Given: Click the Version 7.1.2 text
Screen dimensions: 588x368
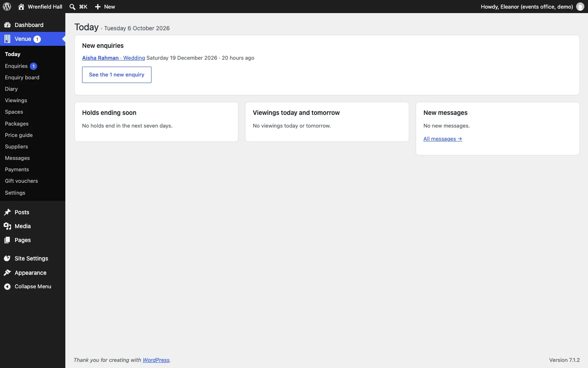Looking at the screenshot, I should pos(564,360).
